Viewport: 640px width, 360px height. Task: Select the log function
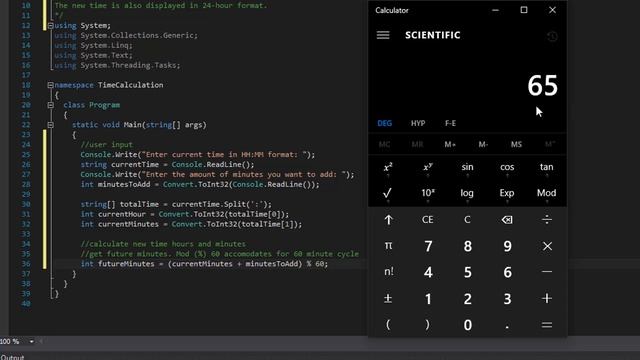tap(467, 193)
